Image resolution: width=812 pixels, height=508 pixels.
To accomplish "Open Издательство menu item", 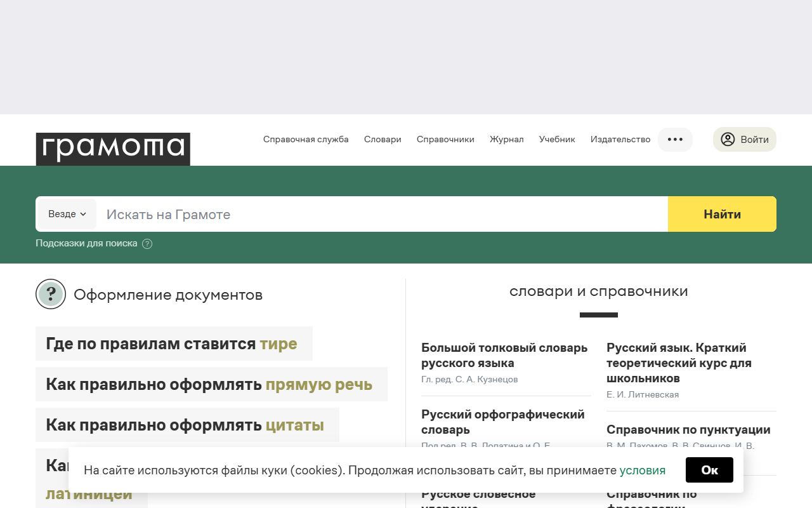I will coord(620,140).
